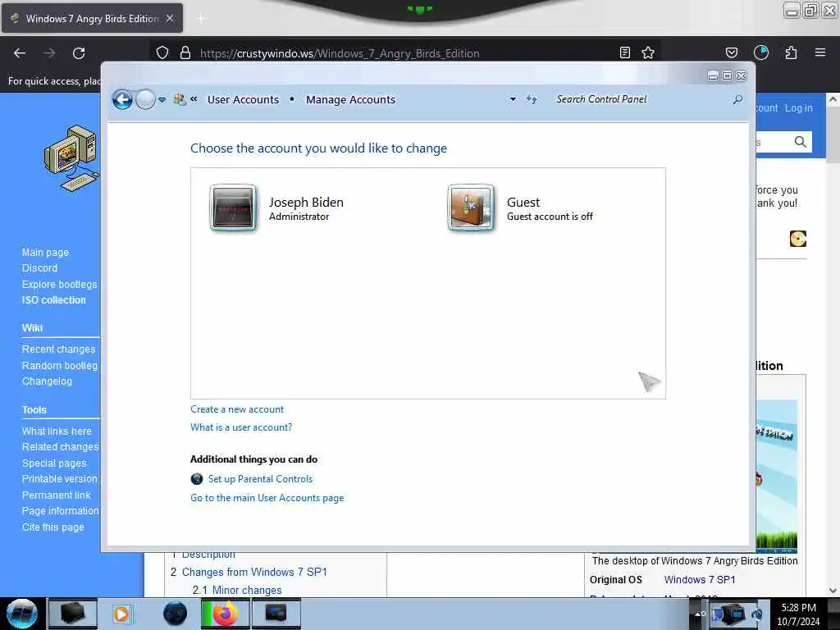This screenshot has height=630, width=840.
Task: Open the Pocket save icon
Action: [x=731, y=53]
